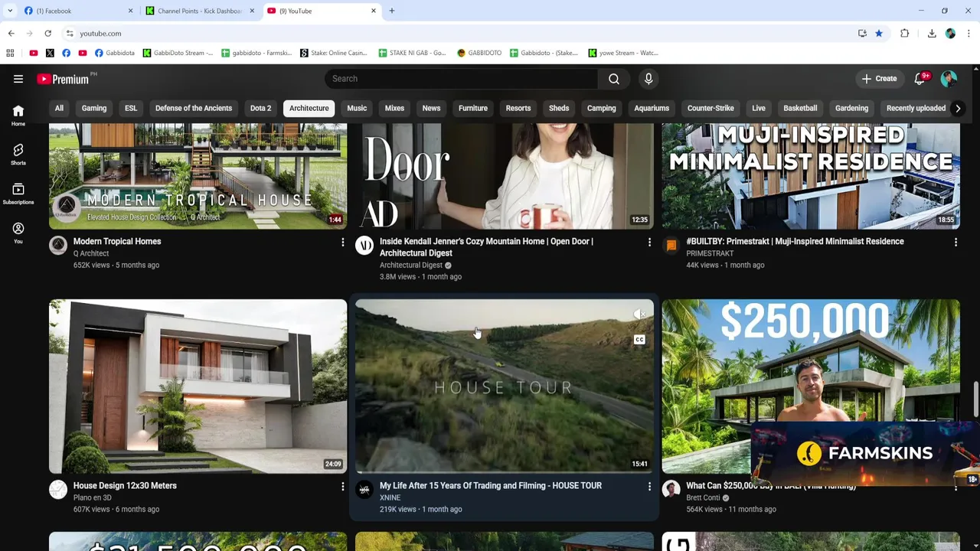Viewport: 980px width, 551px height.
Task: Click the XNINE channel avatar
Action: coord(364,489)
